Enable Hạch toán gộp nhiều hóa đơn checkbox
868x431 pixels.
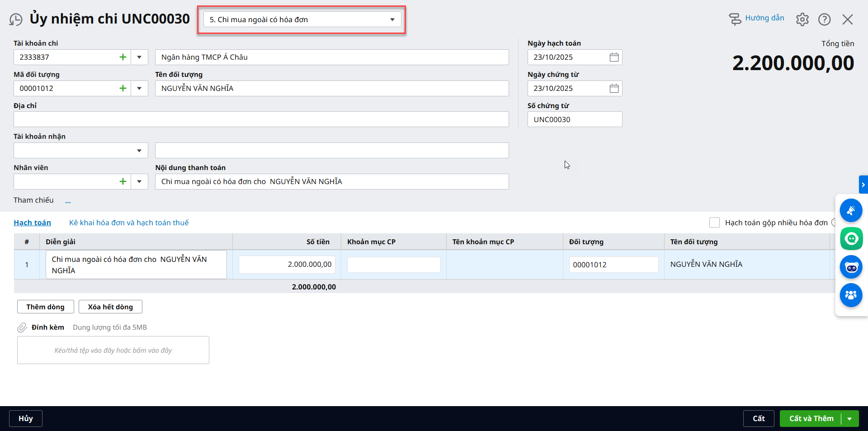click(714, 223)
